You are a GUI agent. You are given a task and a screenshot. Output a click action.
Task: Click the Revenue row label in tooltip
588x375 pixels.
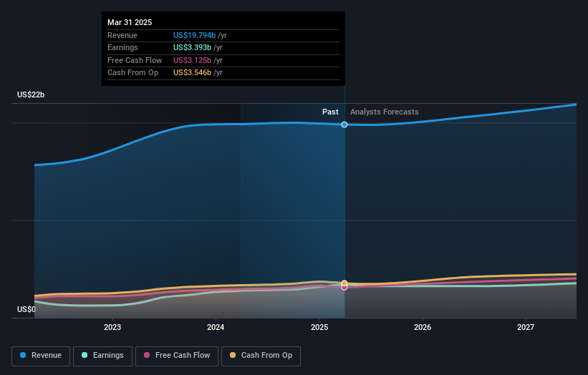(x=122, y=35)
